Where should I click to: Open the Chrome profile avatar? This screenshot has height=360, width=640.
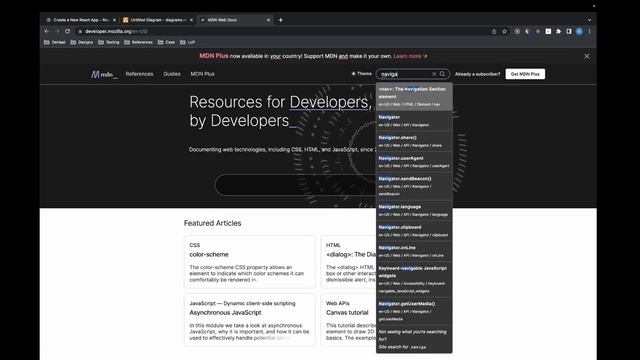(579, 31)
